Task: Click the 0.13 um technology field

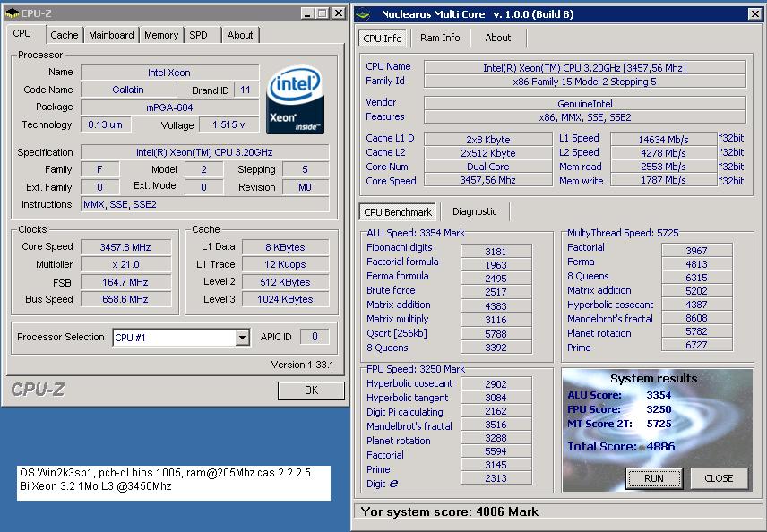Action: tap(105, 124)
